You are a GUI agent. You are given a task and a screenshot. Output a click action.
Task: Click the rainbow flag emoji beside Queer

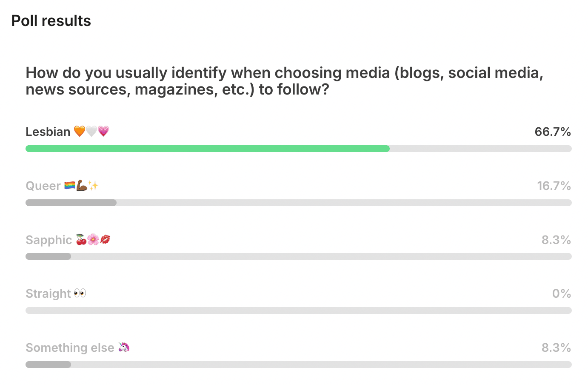coord(70,186)
